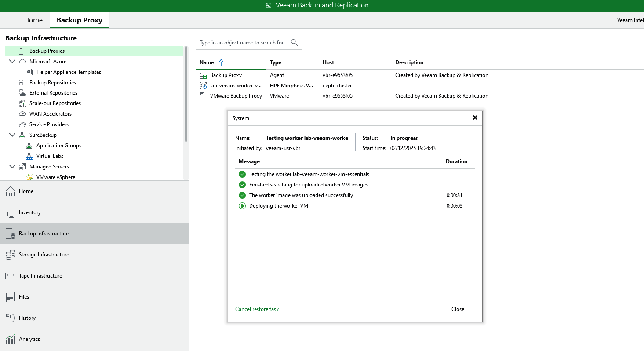Click Cancel restore task link
This screenshot has height=351, width=644.
click(x=257, y=309)
